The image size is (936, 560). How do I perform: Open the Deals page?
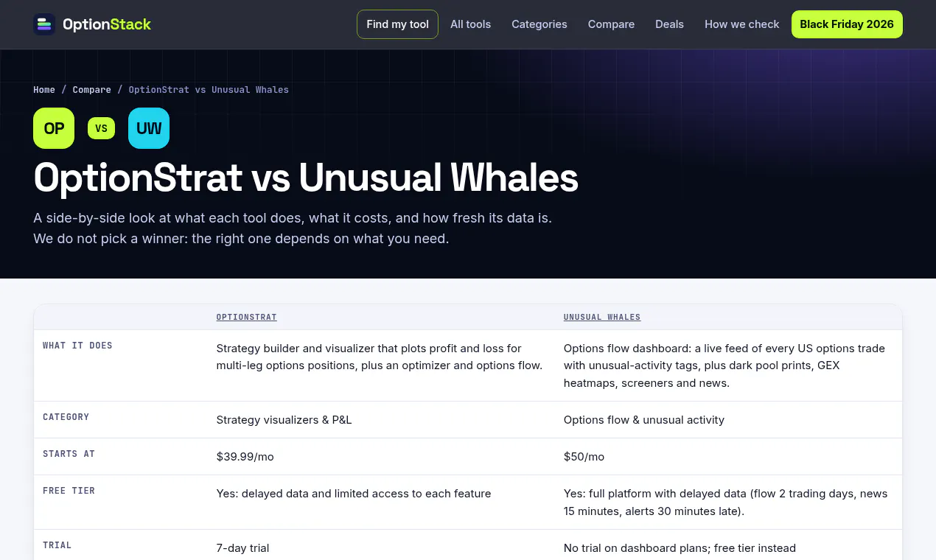(669, 24)
